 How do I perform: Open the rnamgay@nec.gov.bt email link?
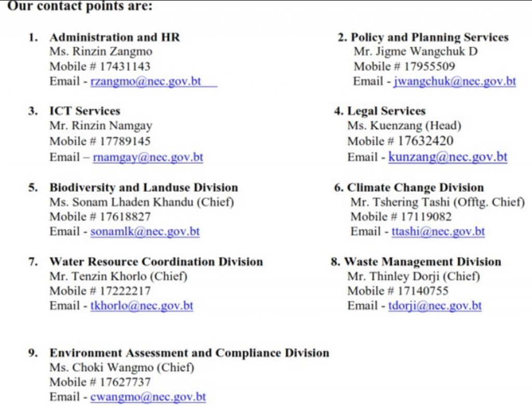click(148, 157)
